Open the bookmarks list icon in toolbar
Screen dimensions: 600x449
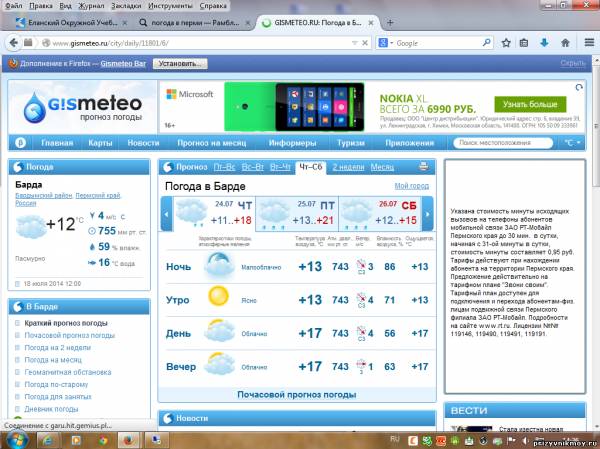click(x=524, y=43)
